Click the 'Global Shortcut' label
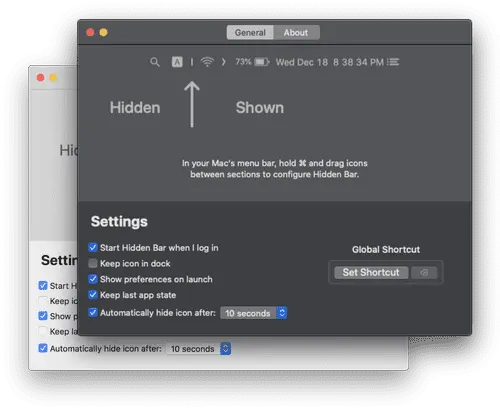The height and width of the screenshot is (408, 500). [x=386, y=250]
